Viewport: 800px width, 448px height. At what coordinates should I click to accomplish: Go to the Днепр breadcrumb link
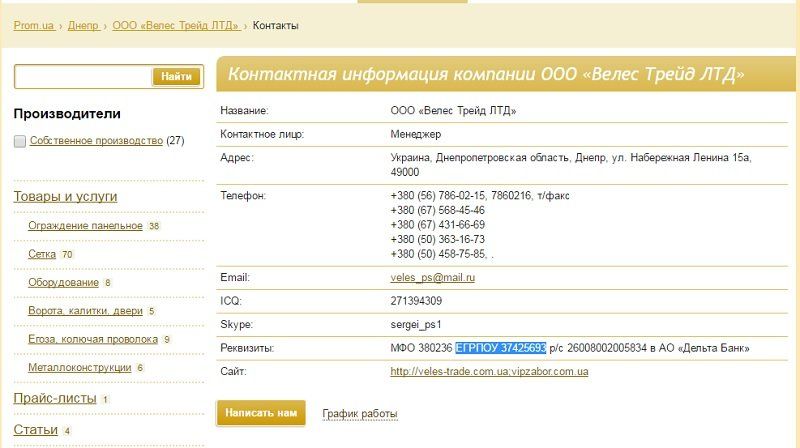[x=83, y=25]
